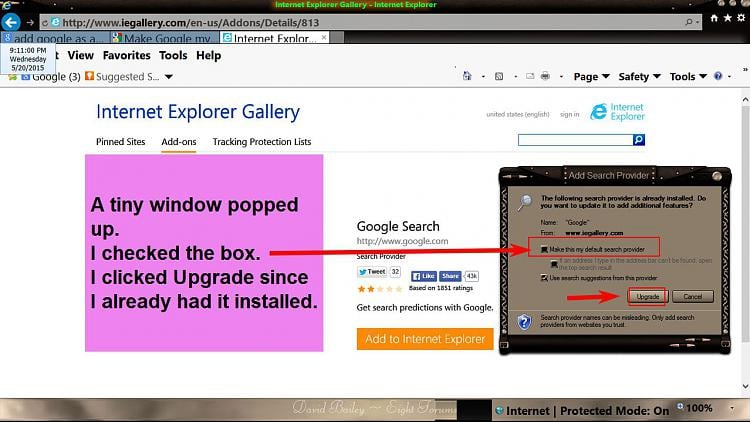Click Add to Internet Explorer button
This screenshot has width=750, height=422.
click(425, 339)
